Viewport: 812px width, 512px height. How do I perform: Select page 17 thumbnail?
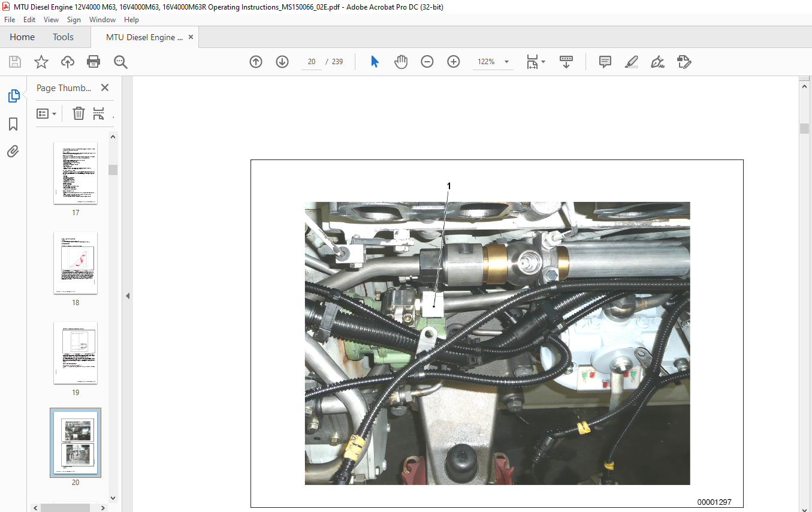76,173
